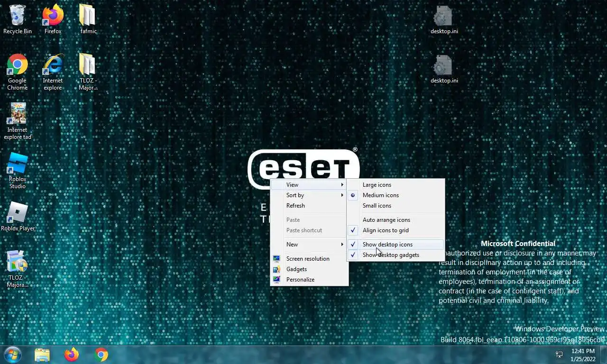Select the upper desktop.ini file icon

tap(444, 19)
